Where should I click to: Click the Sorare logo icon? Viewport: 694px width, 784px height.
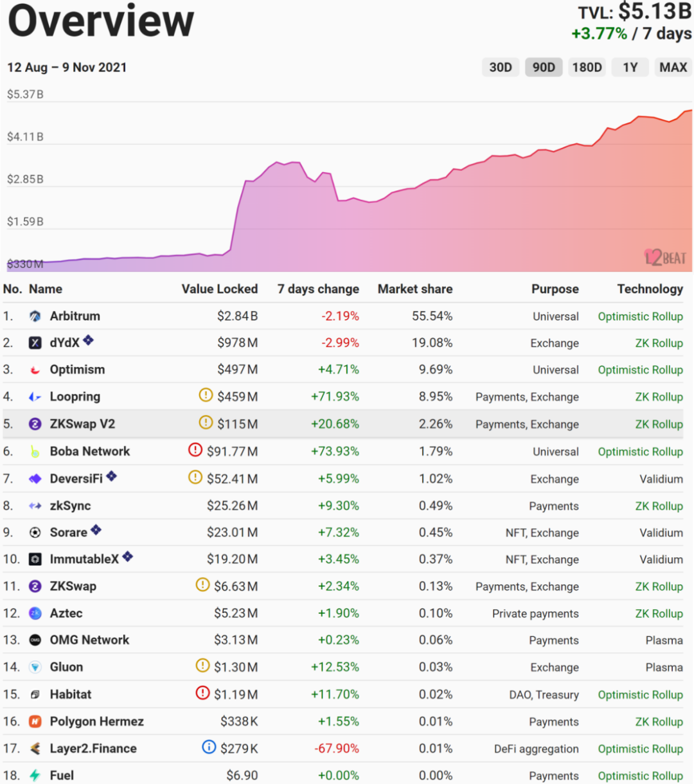(x=35, y=533)
